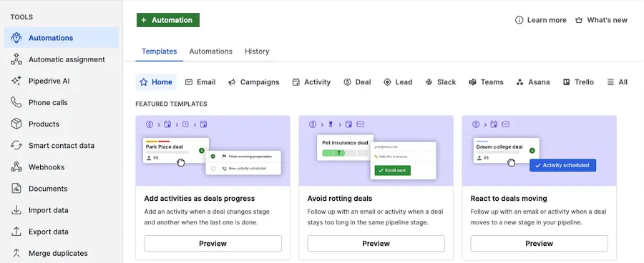Click the Park Place deal illustration
The image size is (644, 263).
(x=213, y=151)
